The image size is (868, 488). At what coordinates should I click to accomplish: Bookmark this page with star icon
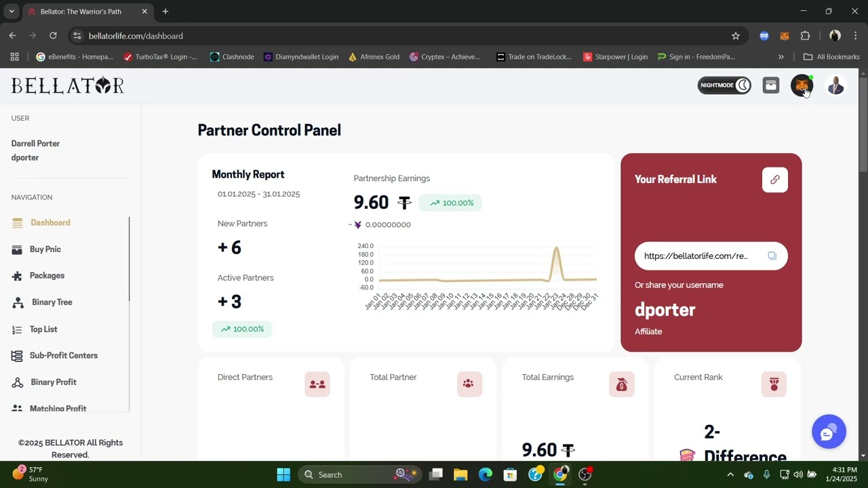click(736, 36)
